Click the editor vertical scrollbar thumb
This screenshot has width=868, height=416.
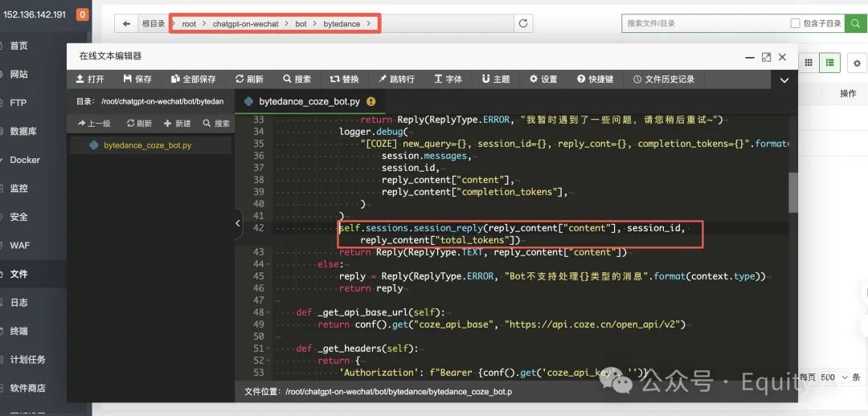click(792, 192)
